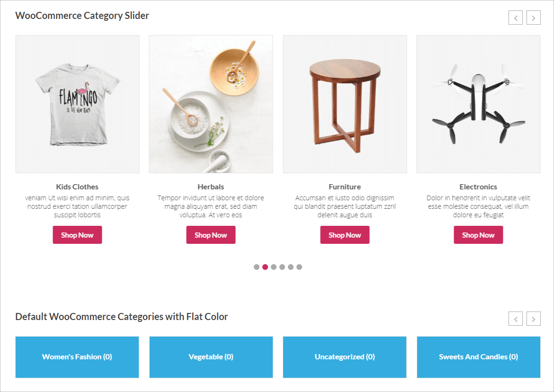Open the wooden round table image
Image resolution: width=554 pixels, height=392 pixels.
pyautogui.click(x=345, y=104)
